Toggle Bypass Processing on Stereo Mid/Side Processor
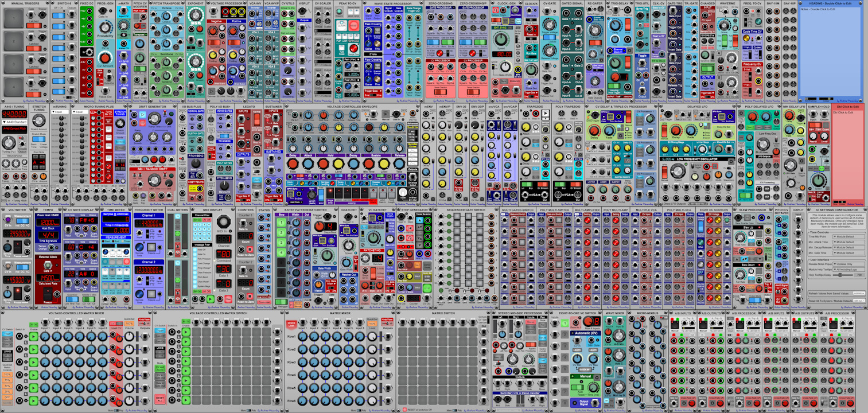Image resolution: width=868 pixels, height=413 pixels. pos(531,345)
